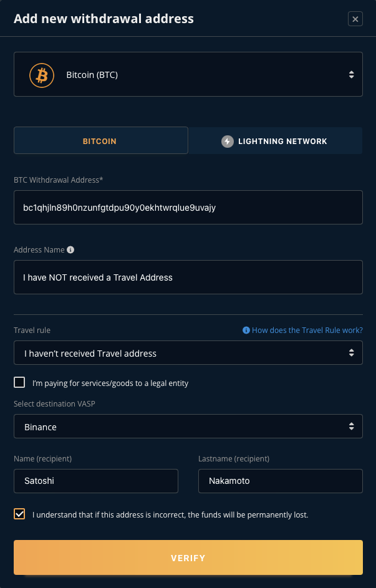Click the destination VASP selector arrows
Screen dimensions: 376x588
click(x=351, y=427)
